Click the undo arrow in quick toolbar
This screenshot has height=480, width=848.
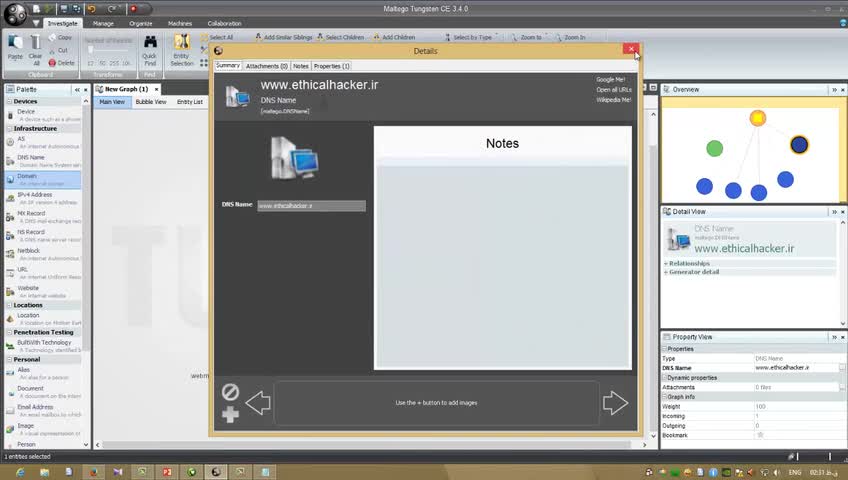[91, 9]
